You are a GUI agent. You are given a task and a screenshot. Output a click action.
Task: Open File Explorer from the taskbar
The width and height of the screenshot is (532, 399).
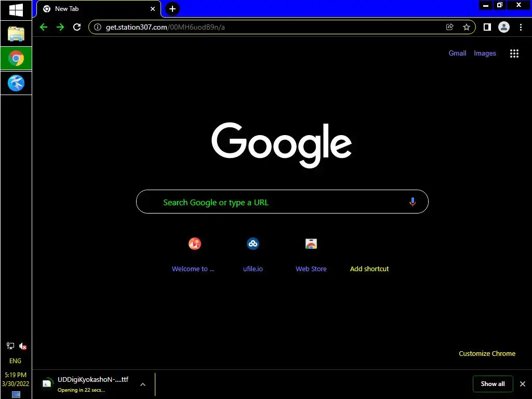pyautogui.click(x=16, y=34)
